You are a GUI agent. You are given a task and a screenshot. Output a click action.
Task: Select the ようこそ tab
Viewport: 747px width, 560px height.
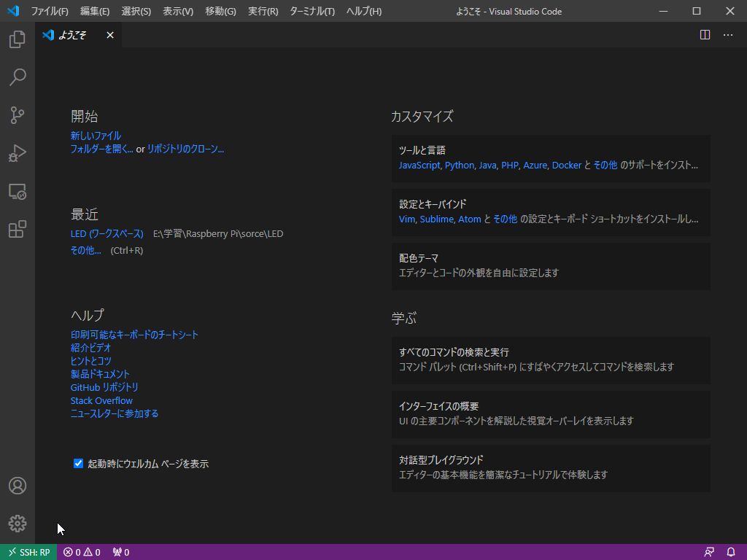pyautogui.click(x=74, y=34)
